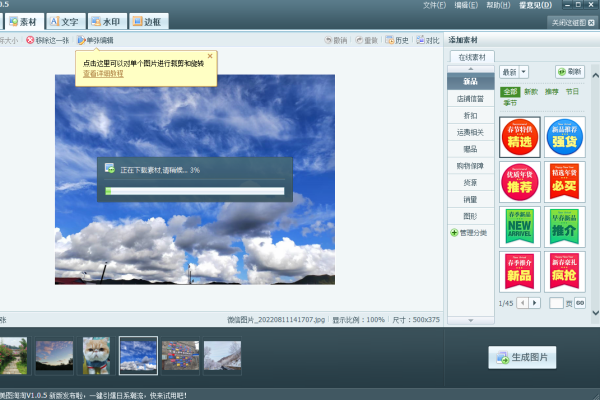
Task: Open the 帮助(H) menu
Action: [498, 5]
